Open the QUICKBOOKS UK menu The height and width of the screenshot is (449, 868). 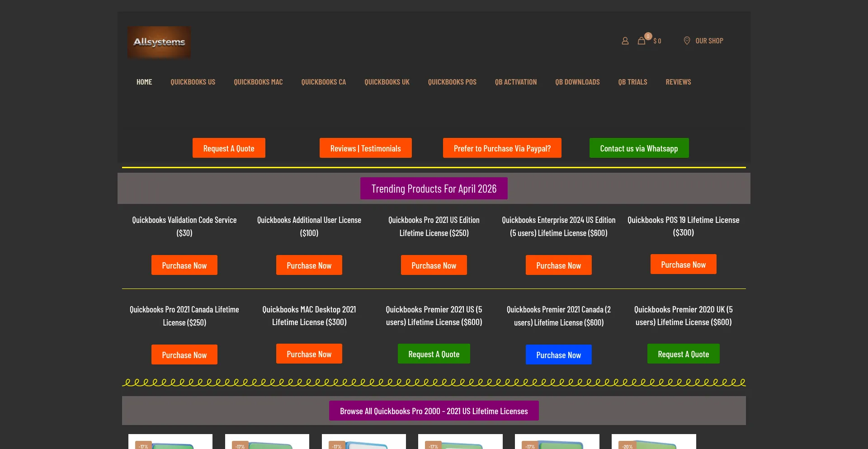pyautogui.click(x=387, y=82)
